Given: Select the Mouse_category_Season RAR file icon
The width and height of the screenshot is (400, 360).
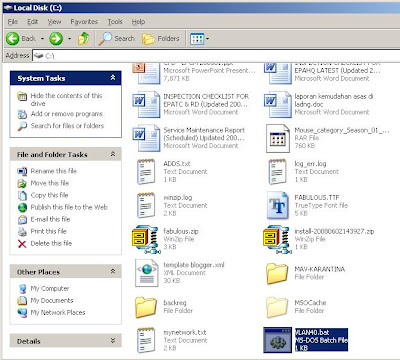Looking at the screenshot, I should (277, 138).
